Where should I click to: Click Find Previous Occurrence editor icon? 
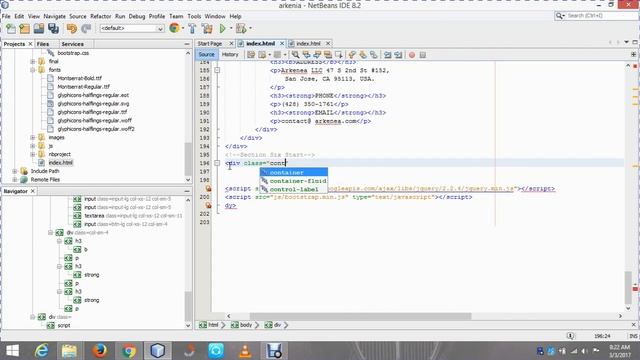pos(306,55)
